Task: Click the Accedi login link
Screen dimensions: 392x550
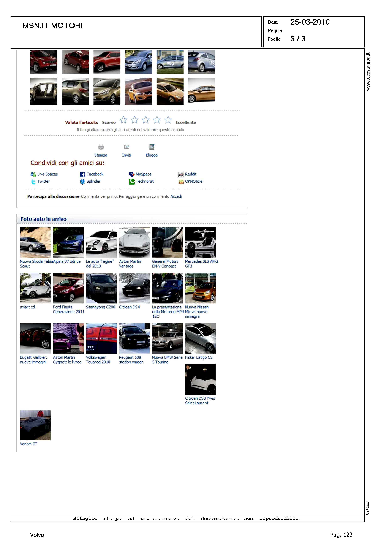Action: click(176, 196)
